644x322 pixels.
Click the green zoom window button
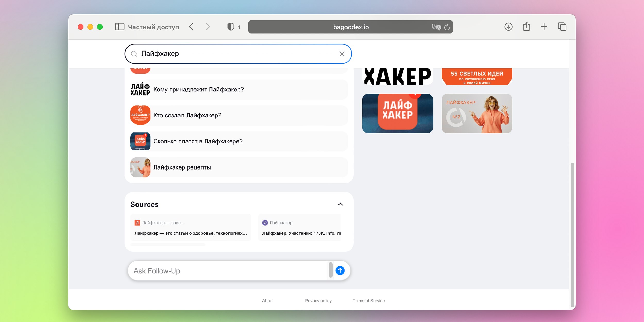tap(100, 27)
